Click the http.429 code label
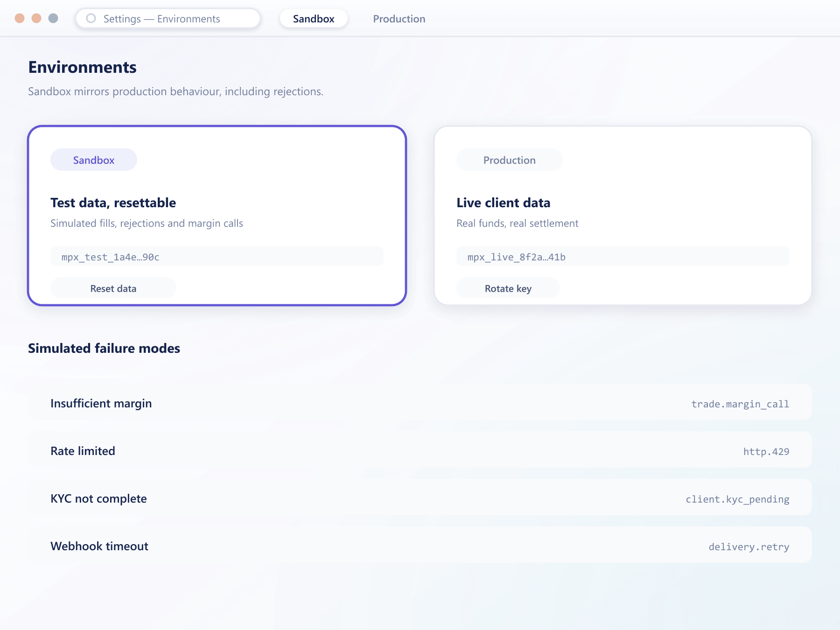840x630 pixels. [x=766, y=452]
